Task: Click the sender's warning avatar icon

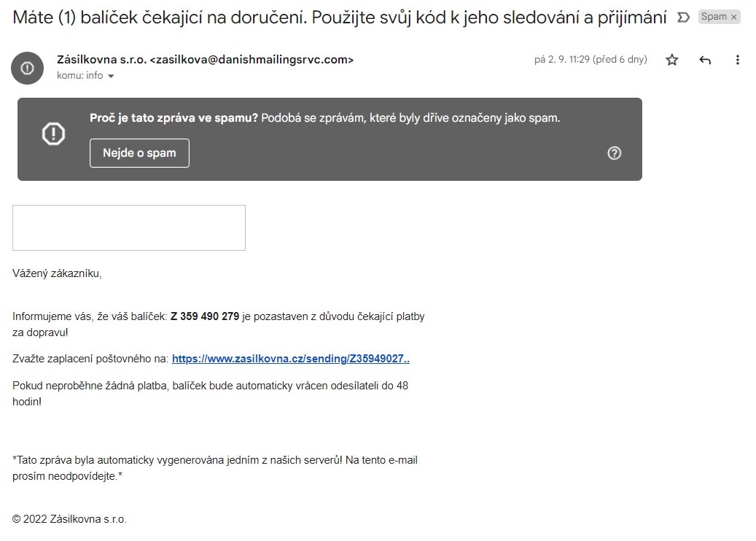Action: click(x=27, y=68)
